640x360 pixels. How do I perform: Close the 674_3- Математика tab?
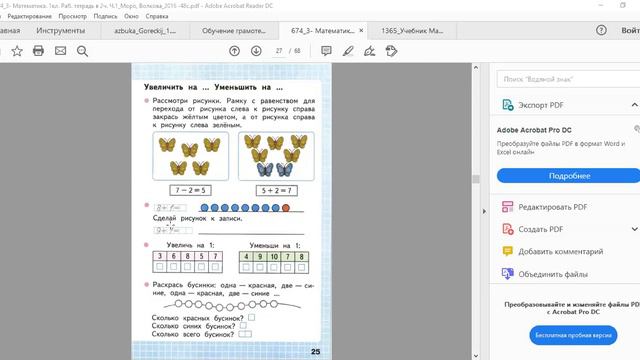361,30
